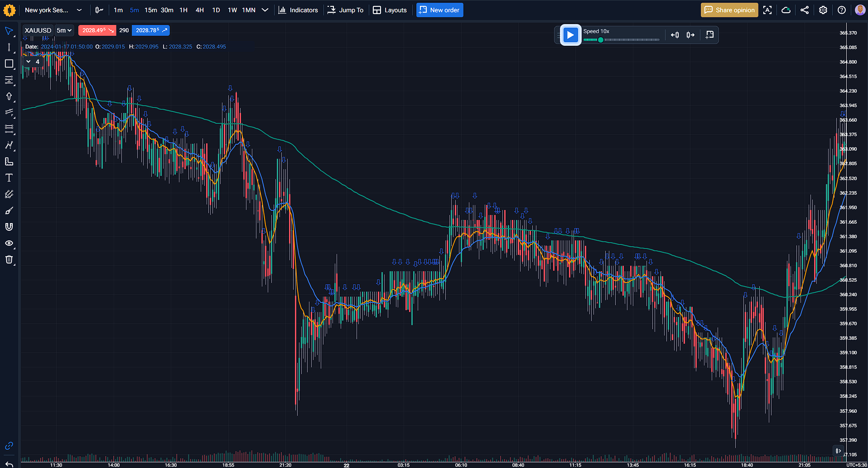Click the New order button
The width and height of the screenshot is (868, 468).
439,10
